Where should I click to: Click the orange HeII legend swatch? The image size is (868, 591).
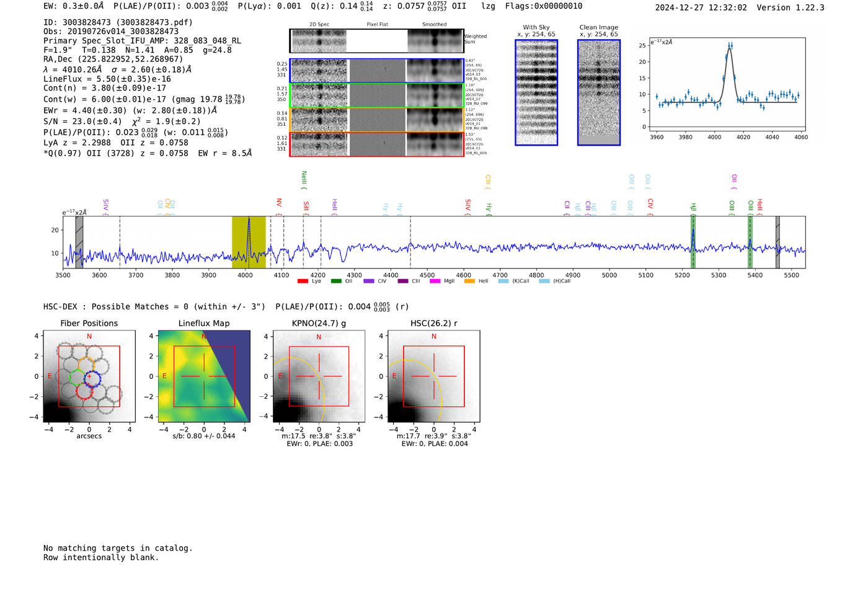(469, 281)
